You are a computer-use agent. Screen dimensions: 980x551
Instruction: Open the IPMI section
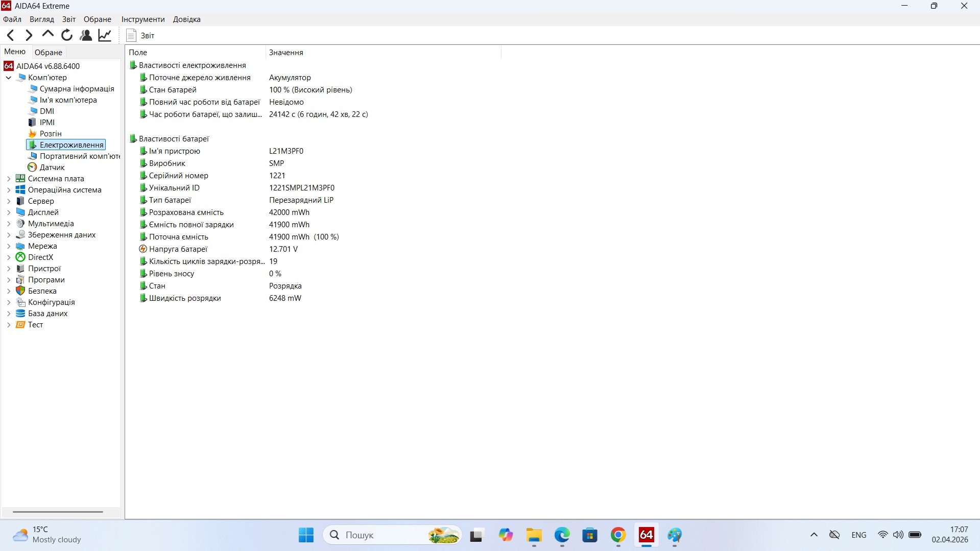(x=46, y=122)
